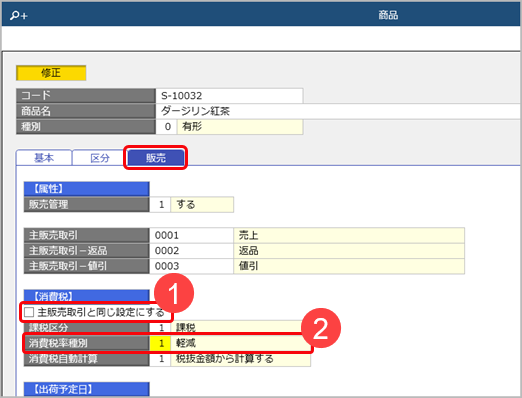The image size is (522, 398).
Task: Click the コード field S-10032
Action: (x=229, y=96)
